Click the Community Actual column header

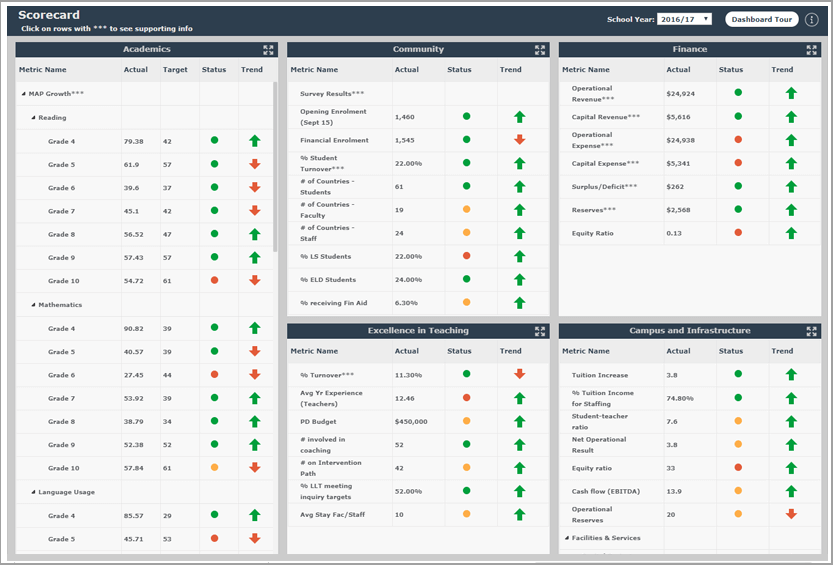(x=406, y=70)
